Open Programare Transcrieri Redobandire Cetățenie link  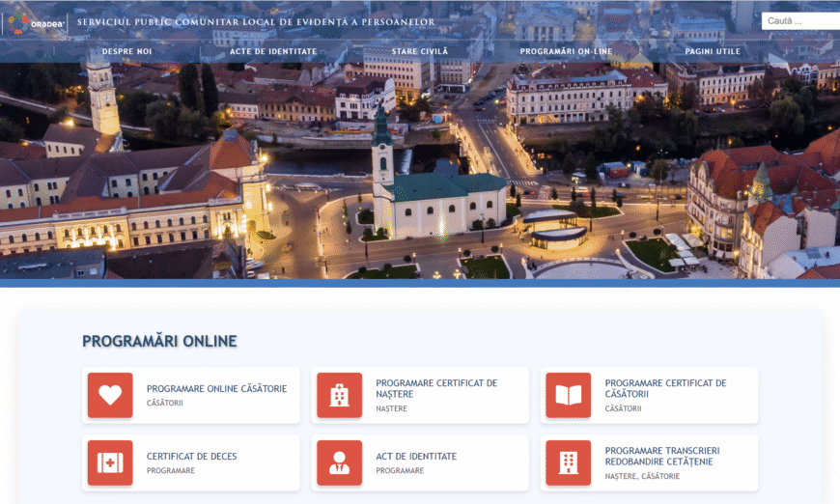coord(661,456)
